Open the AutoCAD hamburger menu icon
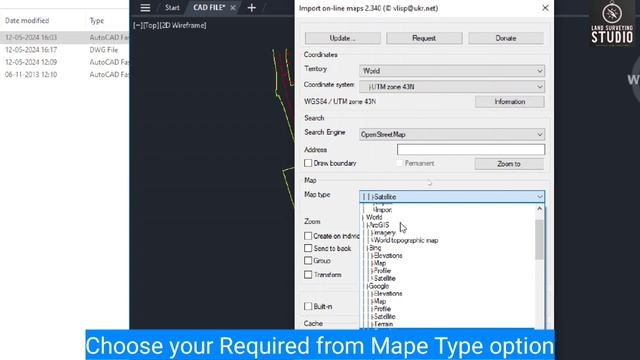Screen dimensions: 640x360 click(x=145, y=8)
